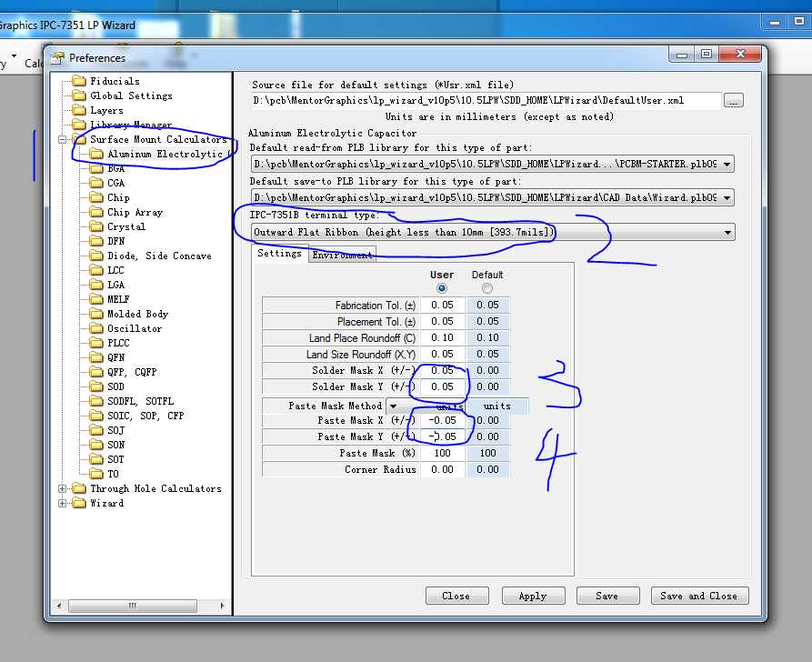Click the Save button
812x662 pixels.
pyautogui.click(x=607, y=596)
